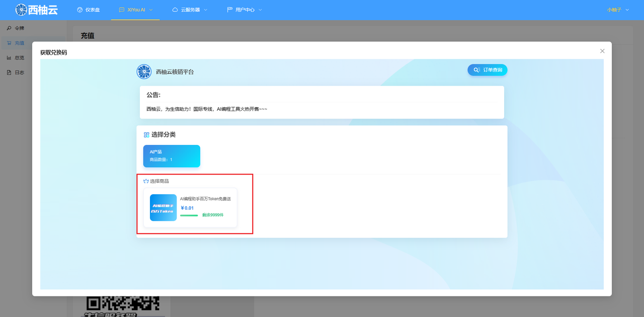Click the 西柚云 logo in header
The image size is (644, 317).
36,10
